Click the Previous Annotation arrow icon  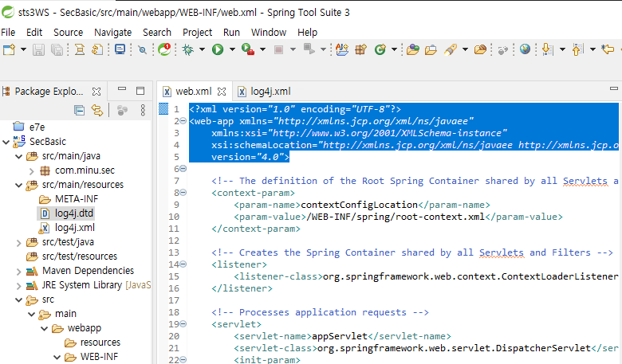[x=577, y=49]
